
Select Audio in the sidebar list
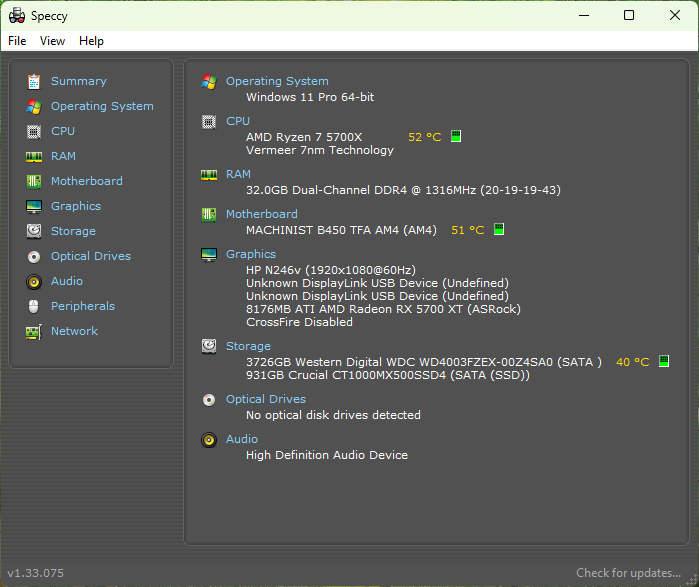coord(67,281)
